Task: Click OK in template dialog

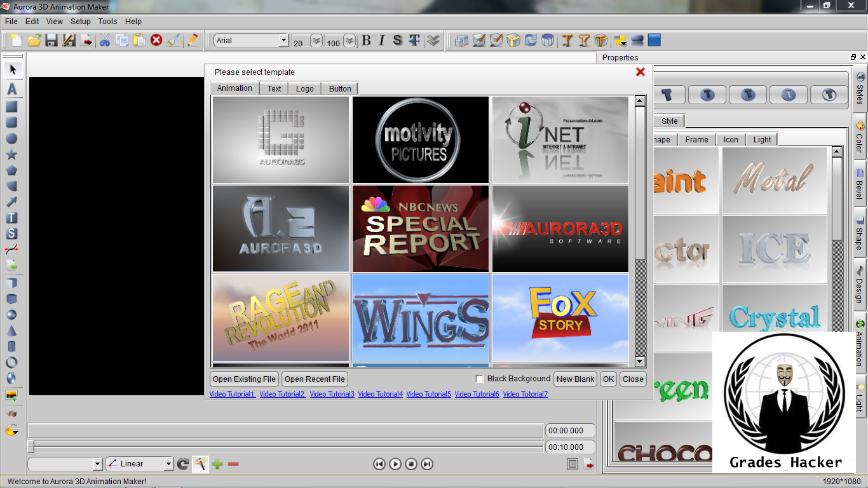Action: [x=609, y=379]
